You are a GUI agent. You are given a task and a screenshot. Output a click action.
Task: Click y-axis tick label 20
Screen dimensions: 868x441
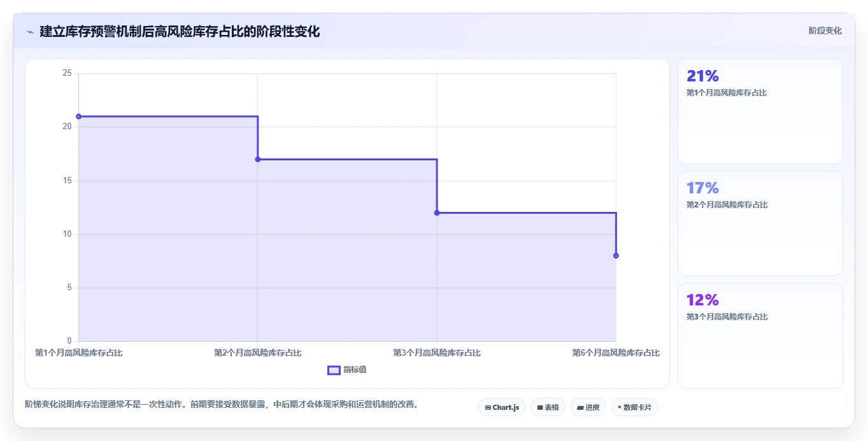[67, 127]
